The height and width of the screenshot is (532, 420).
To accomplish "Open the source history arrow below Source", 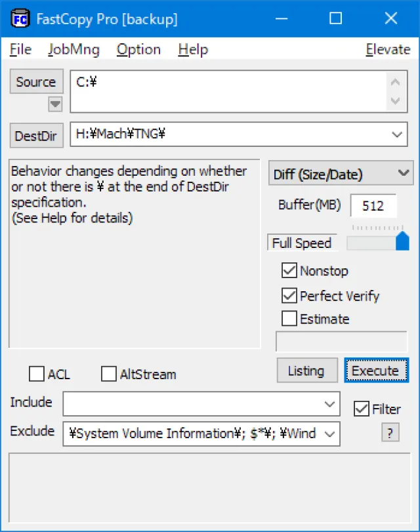I will (55, 104).
